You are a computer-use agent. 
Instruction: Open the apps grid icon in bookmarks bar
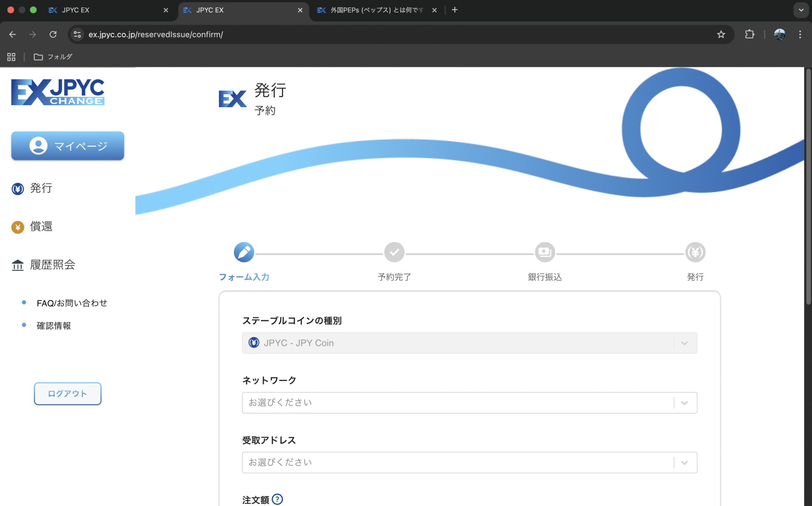[11, 57]
